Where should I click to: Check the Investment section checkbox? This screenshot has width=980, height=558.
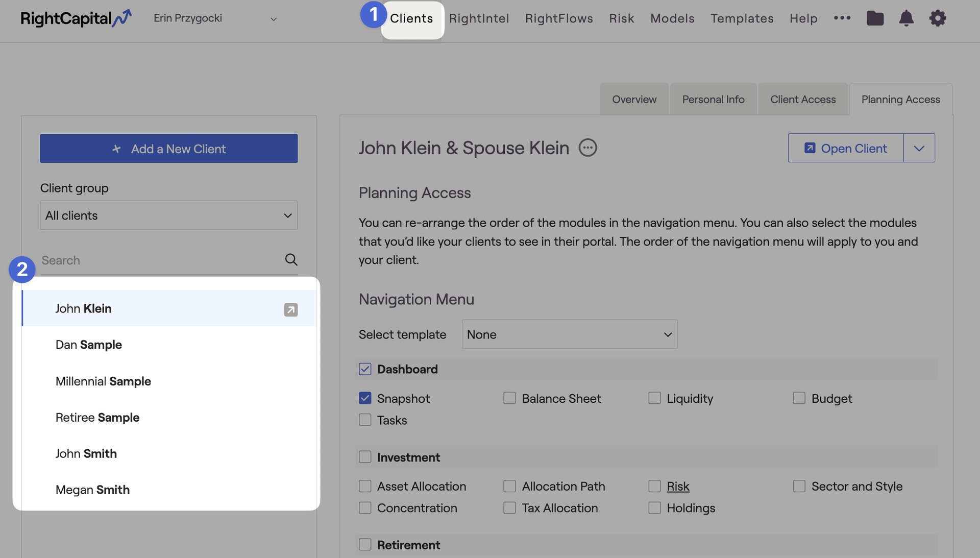pyautogui.click(x=365, y=457)
